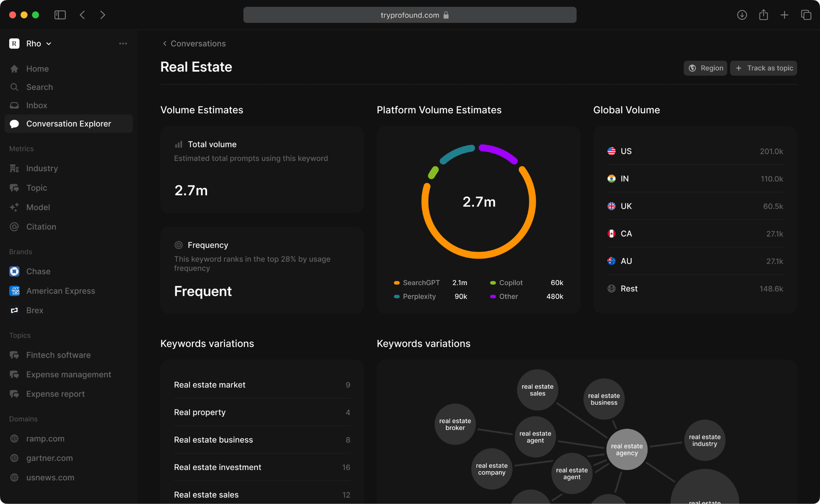Open the American Express brand page
Image resolution: width=820 pixels, height=504 pixels.
tap(60, 291)
